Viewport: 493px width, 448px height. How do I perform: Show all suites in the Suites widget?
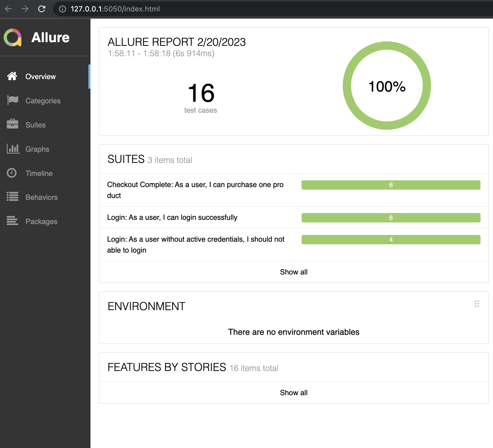click(293, 272)
